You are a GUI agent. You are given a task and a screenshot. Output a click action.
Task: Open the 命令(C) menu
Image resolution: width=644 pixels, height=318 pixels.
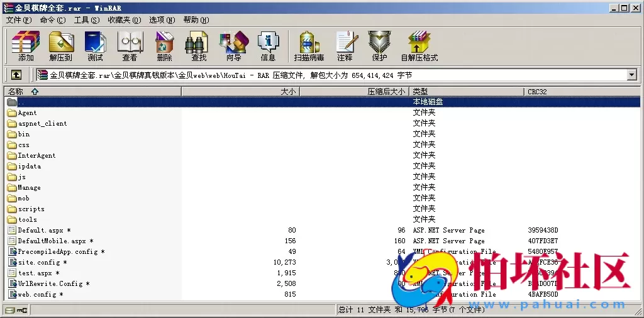53,19
